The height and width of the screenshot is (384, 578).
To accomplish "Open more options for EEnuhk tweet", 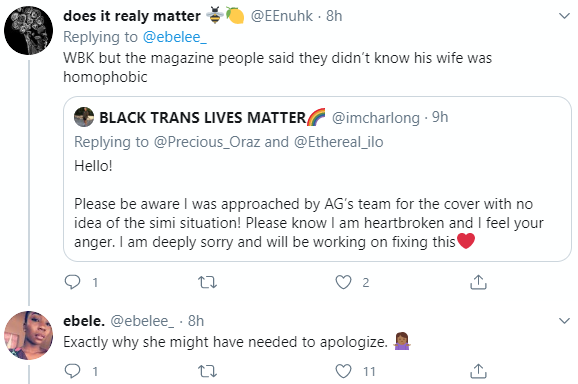I will click(564, 16).
